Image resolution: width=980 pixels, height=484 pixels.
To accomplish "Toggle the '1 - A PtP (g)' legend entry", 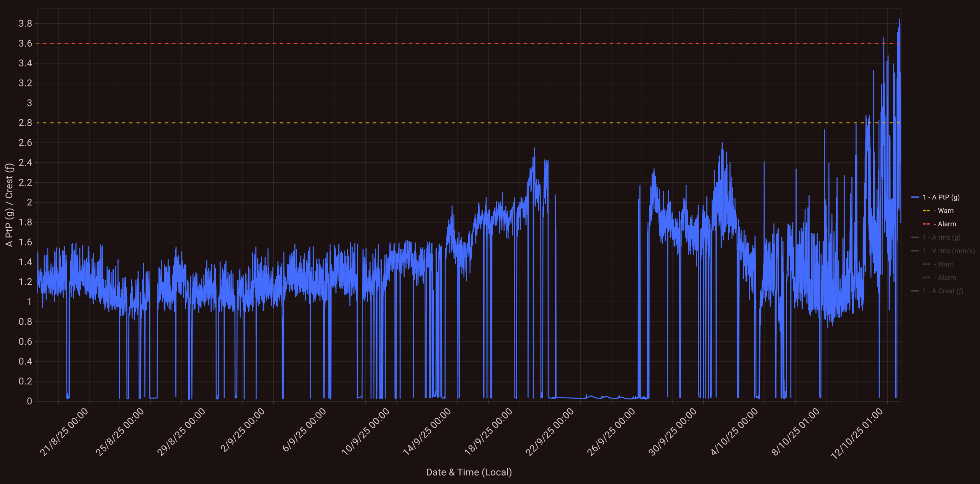I will point(941,197).
